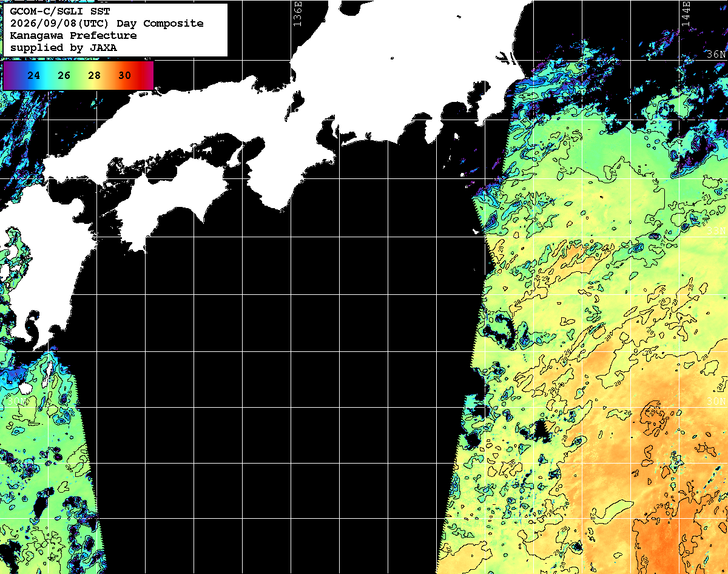This screenshot has height=574, width=728.
Task: Click the Kanagawa Prefecture label
Action: [x=73, y=35]
